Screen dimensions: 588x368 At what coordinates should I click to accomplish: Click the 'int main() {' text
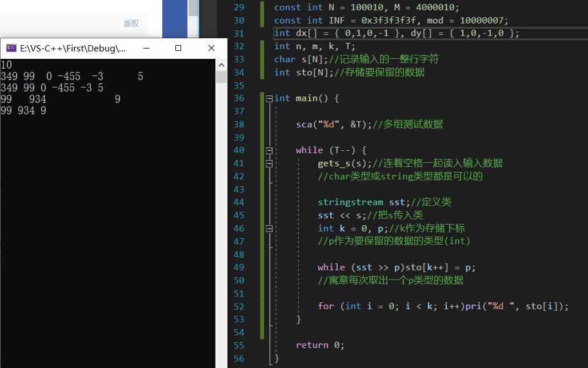click(306, 98)
